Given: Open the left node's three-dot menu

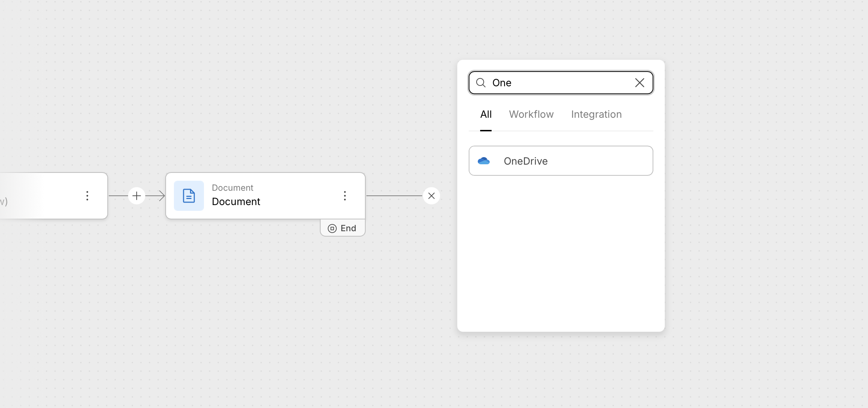Looking at the screenshot, I should [x=87, y=196].
